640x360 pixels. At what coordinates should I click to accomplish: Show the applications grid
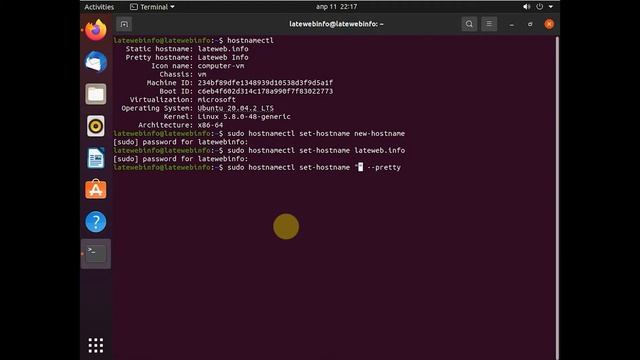click(96, 345)
